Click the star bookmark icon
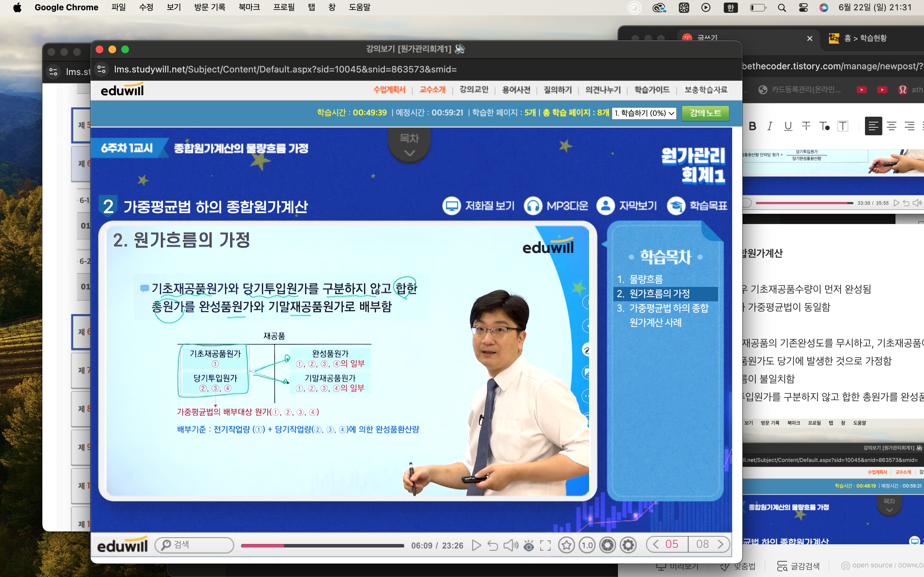Viewport: 924px width, 577px height. [x=566, y=545]
